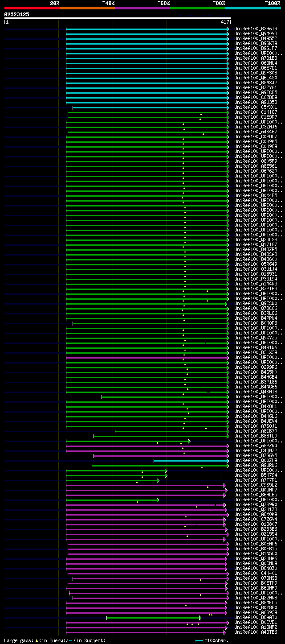Click the green ~80% identity legend segment
The height and width of the screenshot is (644, 285).
[197, 8]
